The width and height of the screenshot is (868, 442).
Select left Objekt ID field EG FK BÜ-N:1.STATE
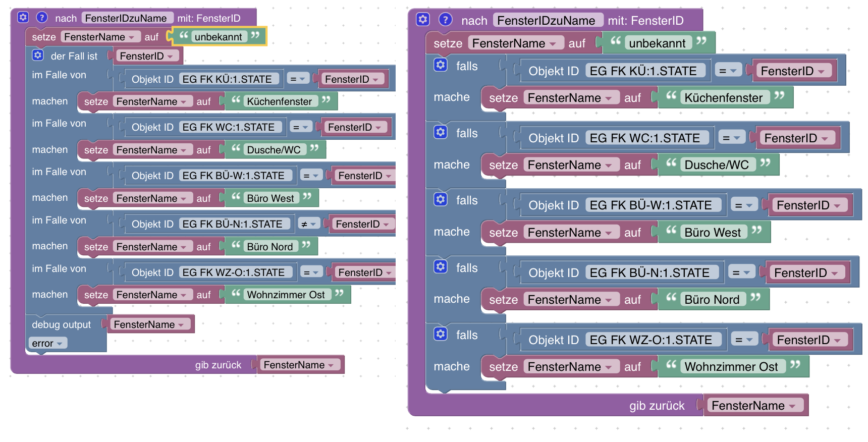[234, 224]
